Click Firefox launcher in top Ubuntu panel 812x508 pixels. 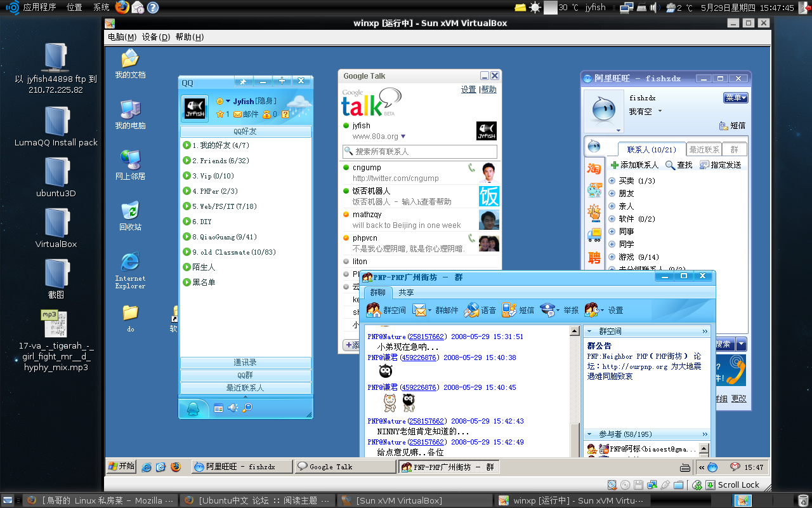coord(122,7)
